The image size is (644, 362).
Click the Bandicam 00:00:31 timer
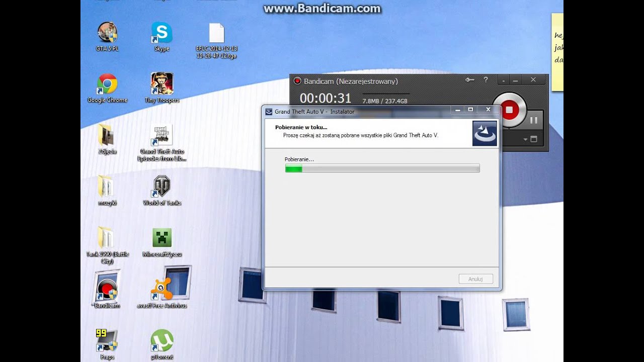click(x=326, y=98)
